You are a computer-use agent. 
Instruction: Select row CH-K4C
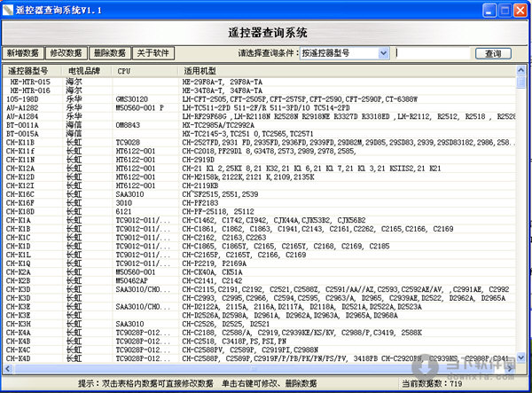[x=259, y=350]
